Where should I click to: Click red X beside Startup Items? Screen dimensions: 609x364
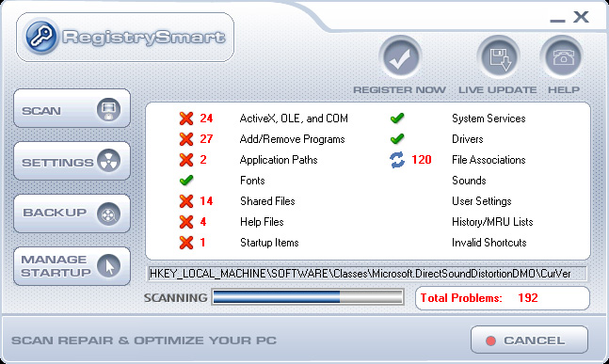pyautogui.click(x=186, y=243)
